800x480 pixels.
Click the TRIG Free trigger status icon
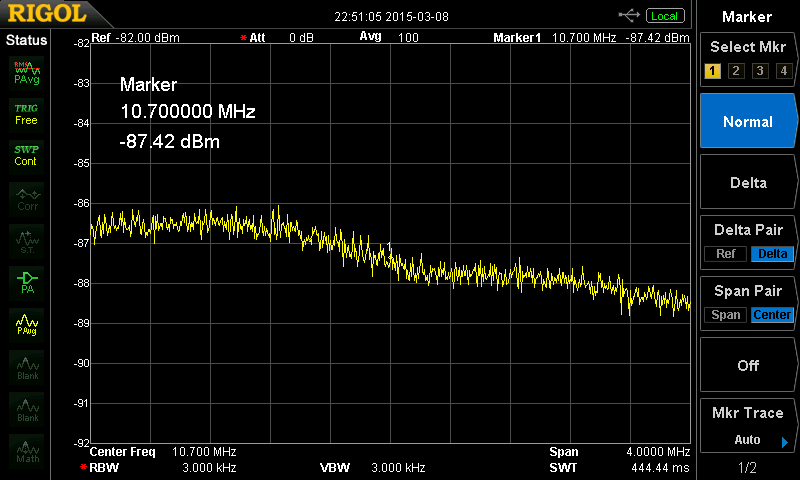tap(27, 115)
